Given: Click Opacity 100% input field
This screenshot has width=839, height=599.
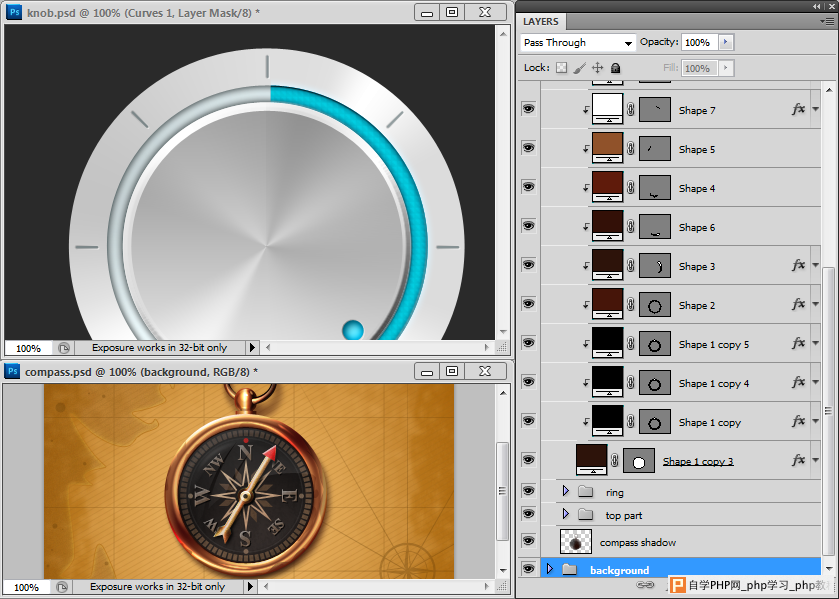Looking at the screenshot, I should [700, 42].
